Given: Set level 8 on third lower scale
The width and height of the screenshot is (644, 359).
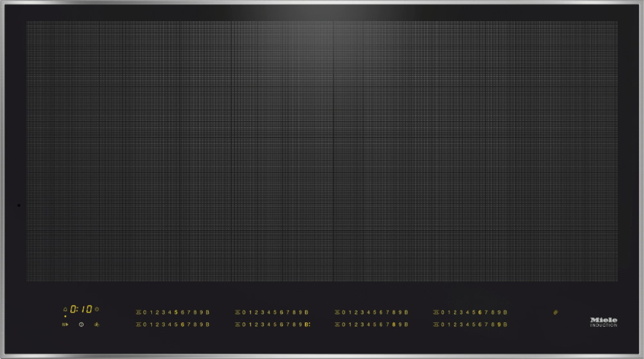Looking at the screenshot, I should click(x=393, y=324).
